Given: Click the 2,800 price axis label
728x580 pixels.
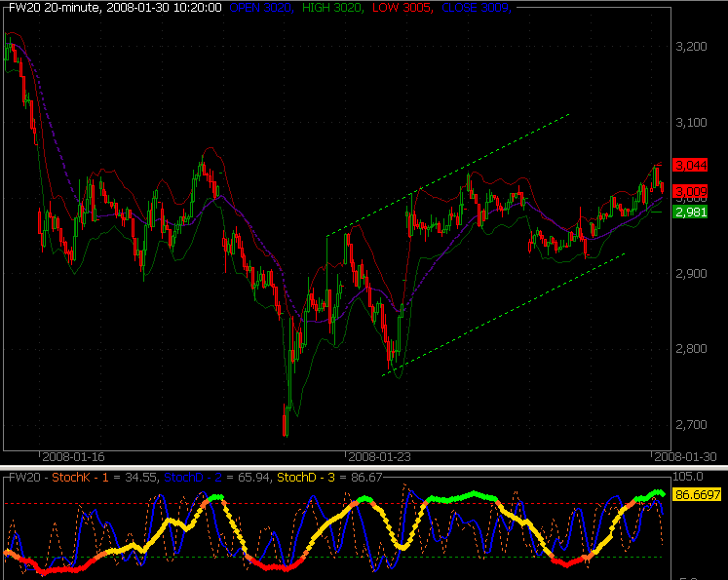Looking at the screenshot, I should [691, 349].
